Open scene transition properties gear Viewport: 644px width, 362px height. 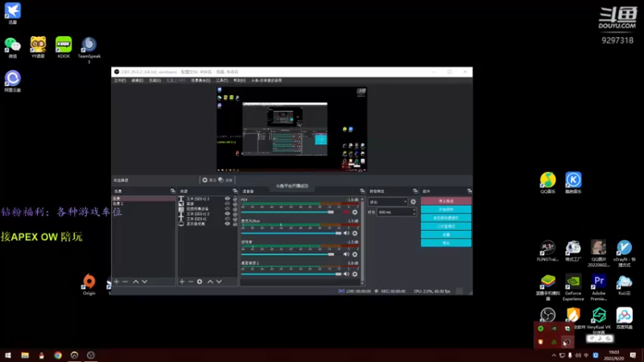click(x=413, y=202)
